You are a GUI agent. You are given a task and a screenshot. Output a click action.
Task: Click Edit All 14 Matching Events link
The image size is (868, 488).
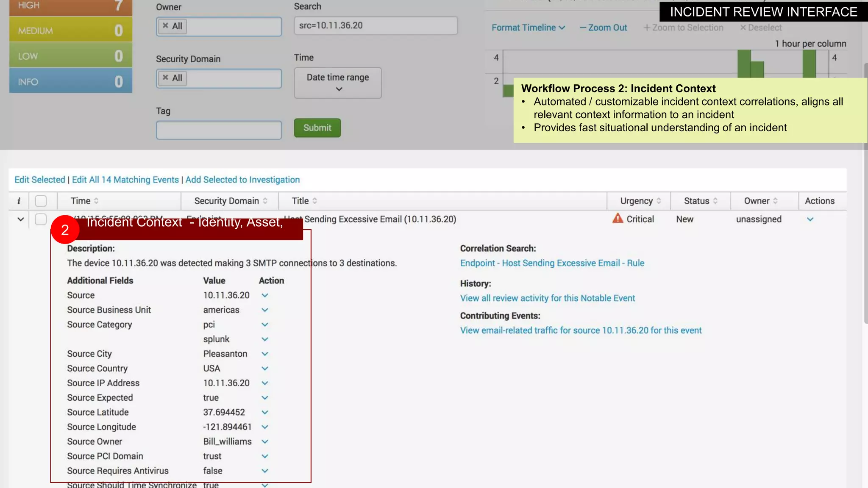click(x=125, y=180)
